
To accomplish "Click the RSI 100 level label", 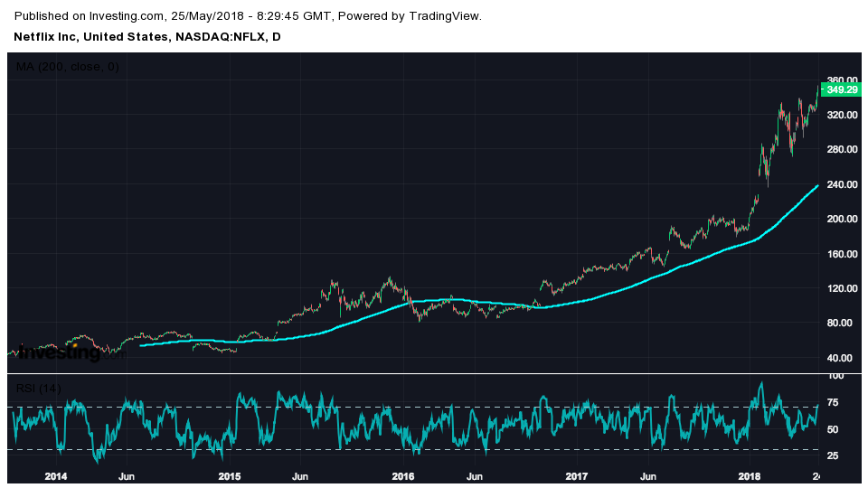I will coord(835,376).
